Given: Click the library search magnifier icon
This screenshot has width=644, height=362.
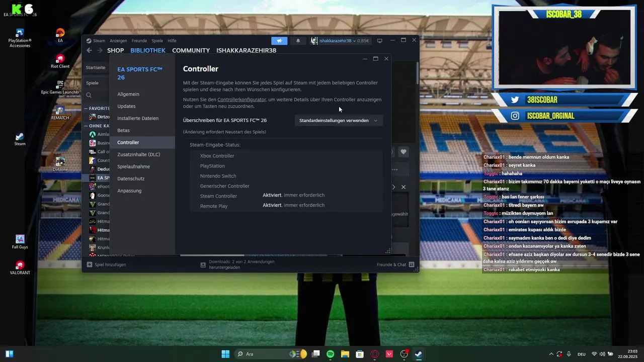Looking at the screenshot, I should click(89, 95).
